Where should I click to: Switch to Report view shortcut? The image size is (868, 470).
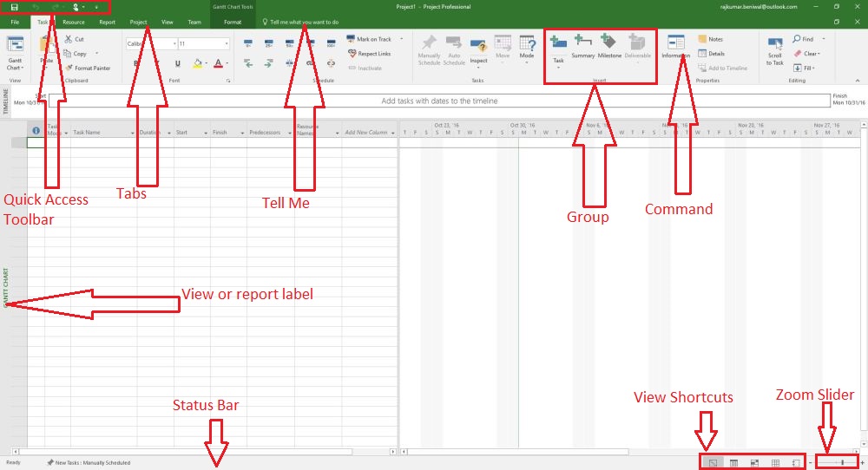pos(796,463)
